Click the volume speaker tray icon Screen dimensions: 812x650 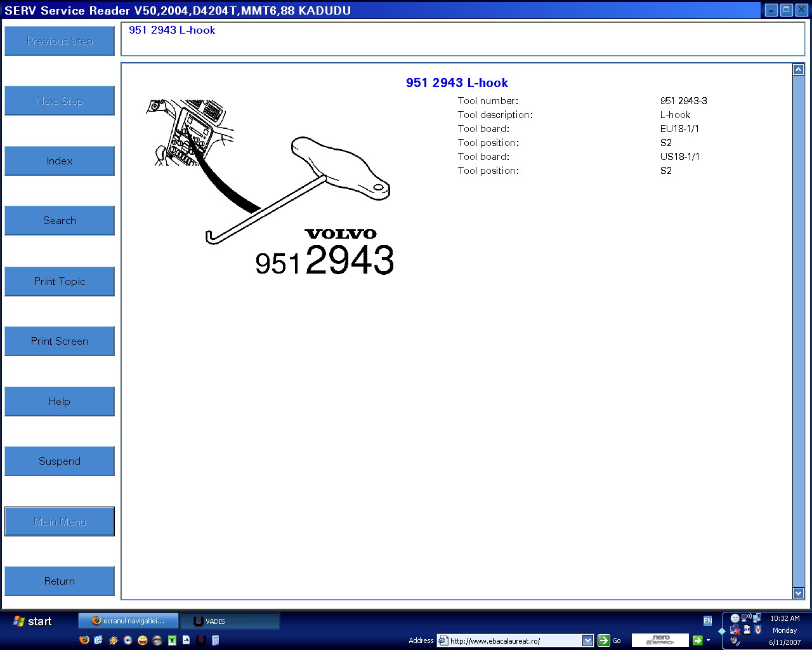coord(735,641)
